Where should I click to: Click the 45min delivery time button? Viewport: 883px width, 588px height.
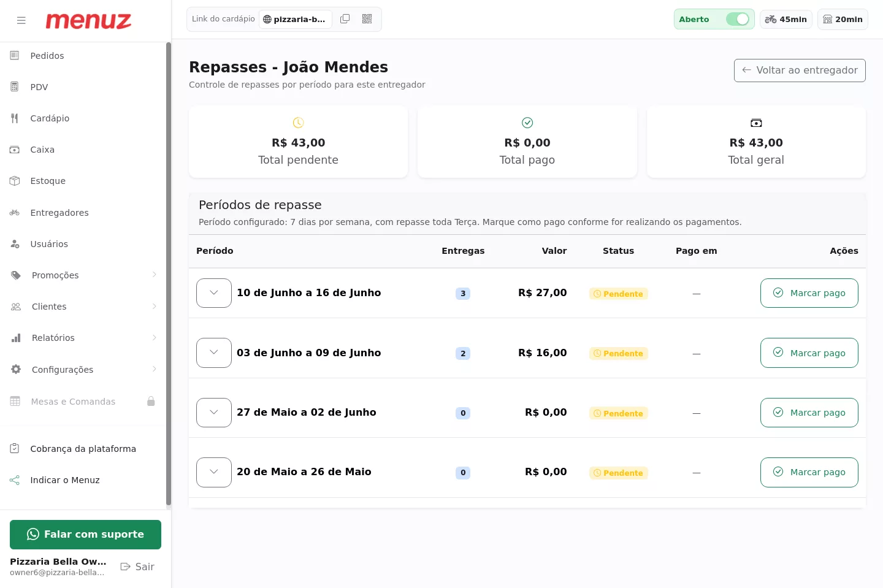click(786, 20)
